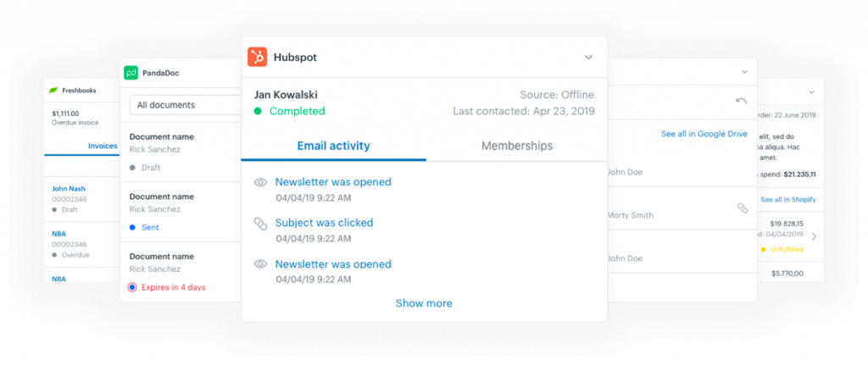Click the Show more link
Viewport: 868px width, 365px height.
pos(424,303)
